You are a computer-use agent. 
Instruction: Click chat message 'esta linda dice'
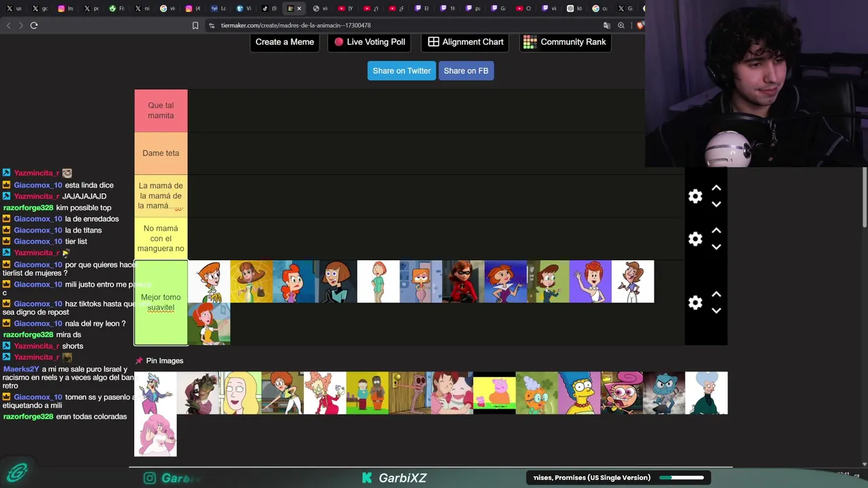click(x=89, y=185)
